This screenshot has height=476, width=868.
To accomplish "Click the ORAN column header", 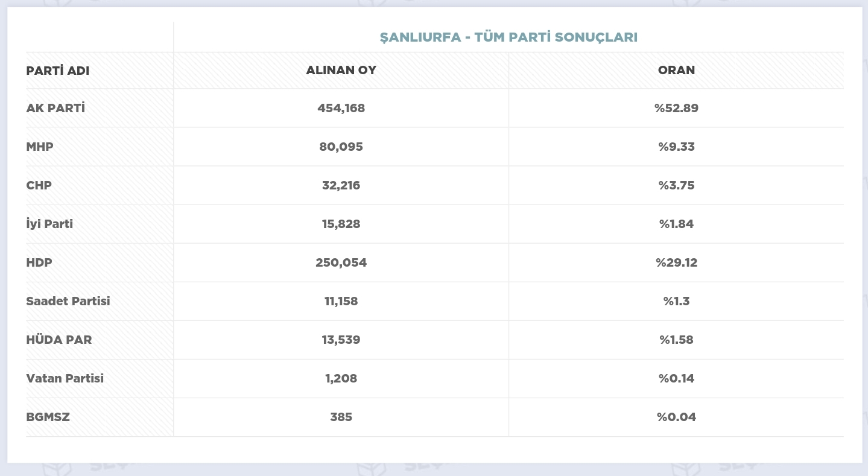I will tap(676, 70).
